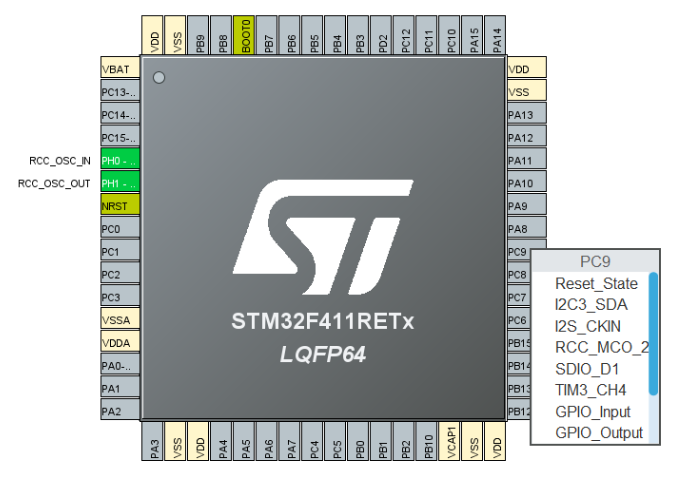Select the PC13 pin
This screenshot has height=496, width=696.
tap(120, 90)
